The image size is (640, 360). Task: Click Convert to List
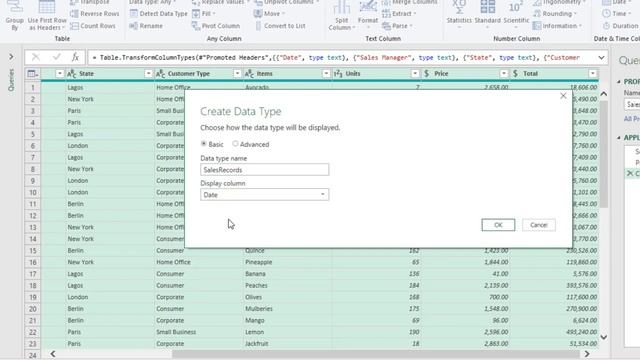pos(280,26)
